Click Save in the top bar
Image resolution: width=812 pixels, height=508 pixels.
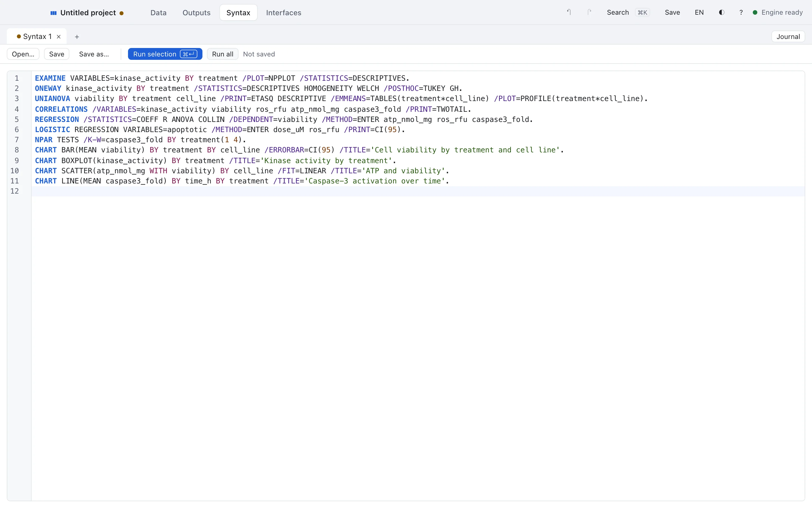click(x=672, y=12)
